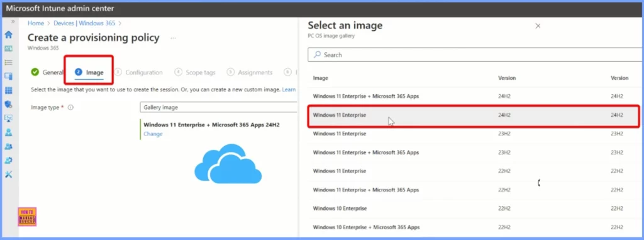Open the ellipsis menu next to policy title
The height and width of the screenshot is (240, 644).
pyautogui.click(x=173, y=38)
